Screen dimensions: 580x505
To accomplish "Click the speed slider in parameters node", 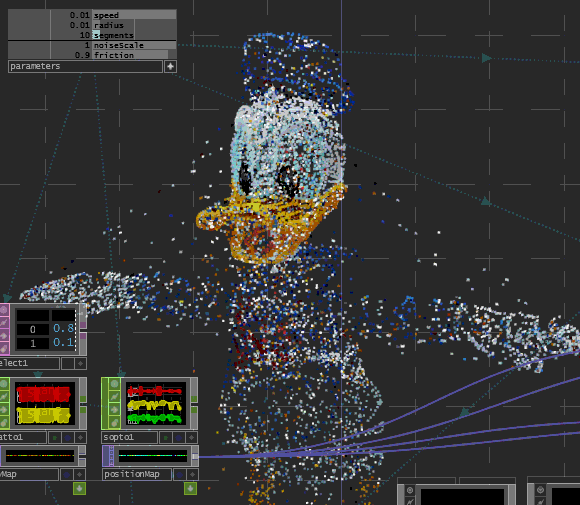I will point(134,15).
